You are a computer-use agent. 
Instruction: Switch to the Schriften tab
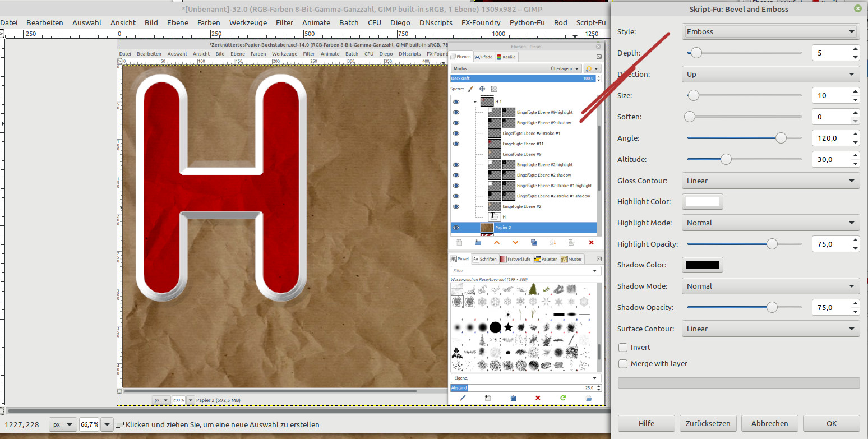[484, 259]
